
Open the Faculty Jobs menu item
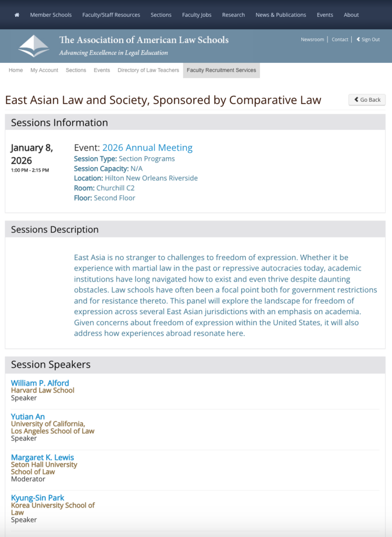tap(197, 15)
